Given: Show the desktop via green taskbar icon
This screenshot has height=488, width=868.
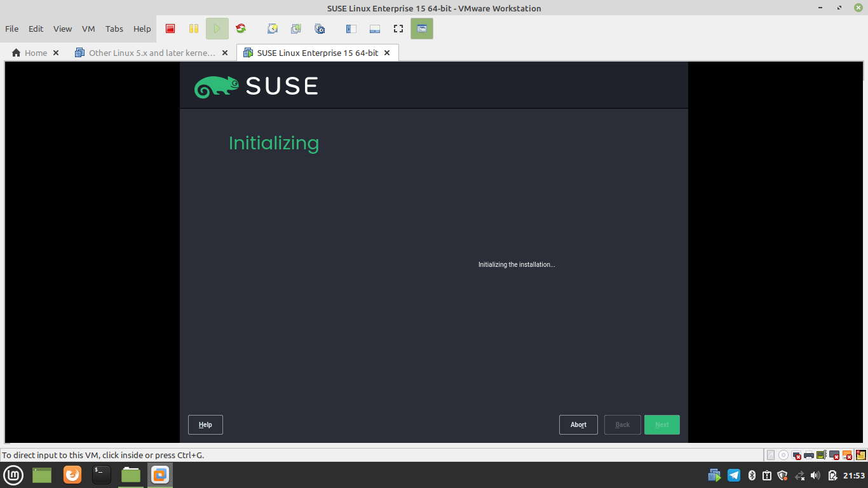Looking at the screenshot, I should [42, 475].
